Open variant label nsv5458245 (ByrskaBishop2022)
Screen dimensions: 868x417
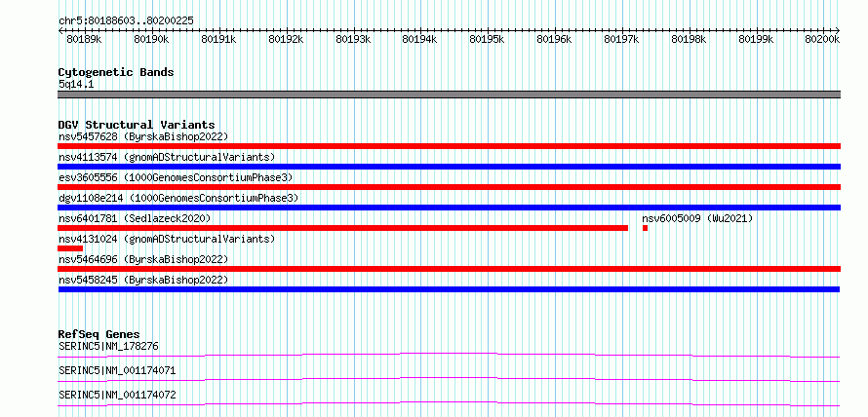143,280
